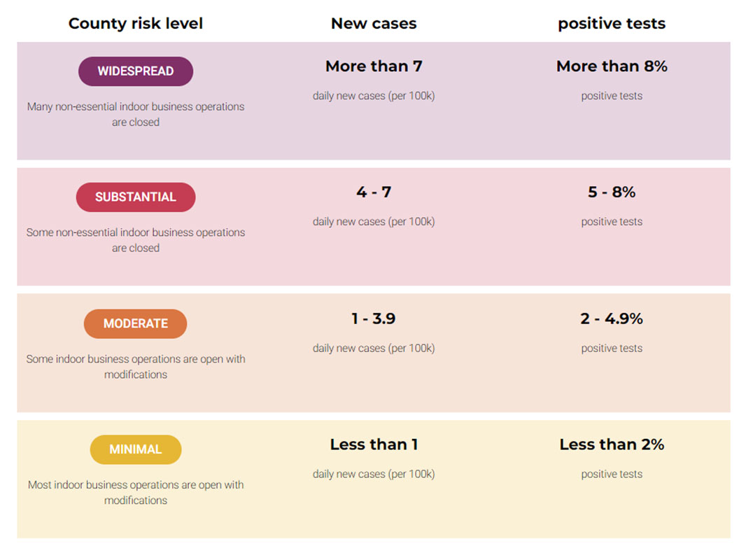Click the 2 - 4.9% positive tests value
The width and height of the screenshot is (753, 560).
click(x=612, y=318)
